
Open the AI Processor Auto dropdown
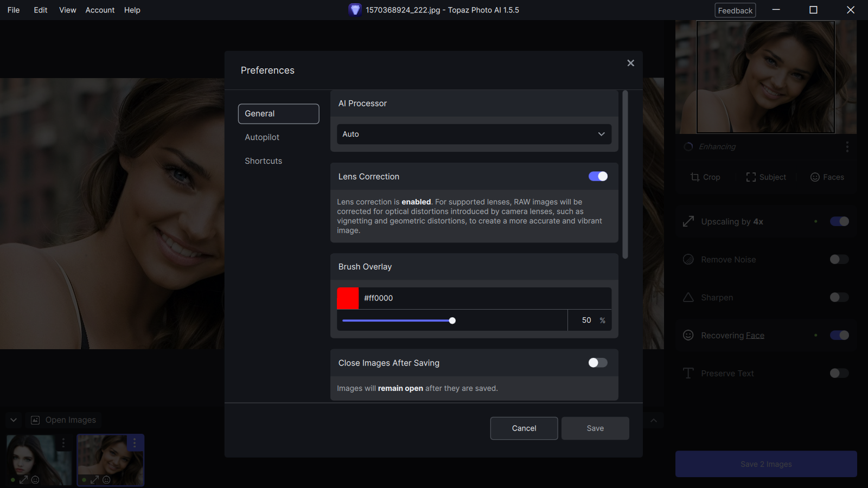(x=474, y=134)
